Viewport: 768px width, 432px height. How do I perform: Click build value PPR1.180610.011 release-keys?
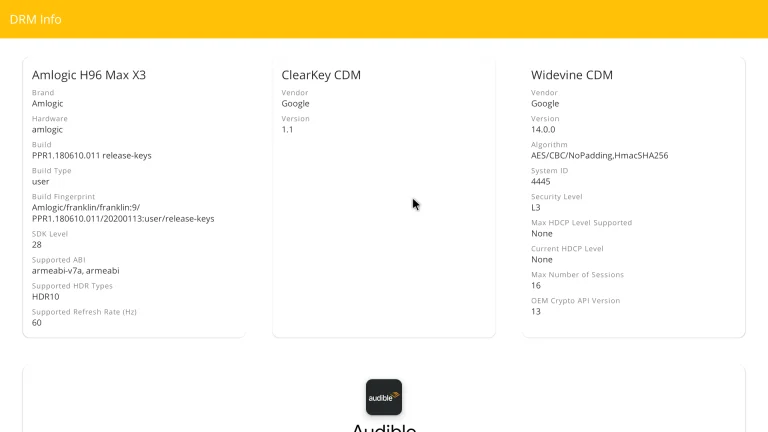tap(92, 155)
